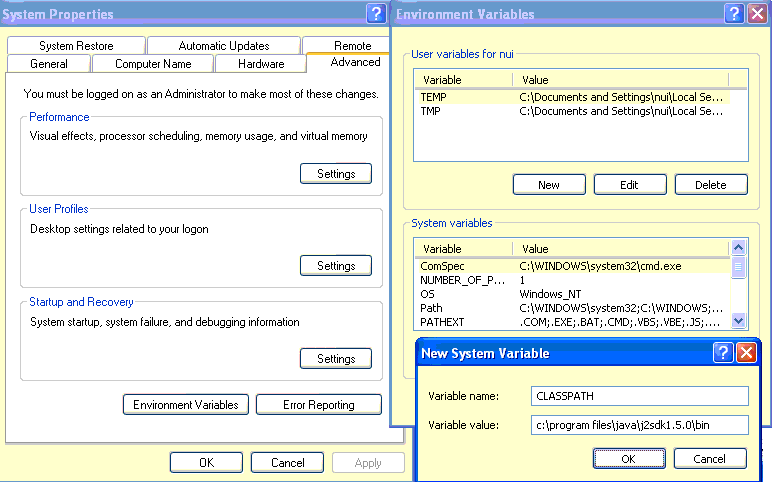
Task: Click the Apply button in System Properties
Action: (x=368, y=463)
